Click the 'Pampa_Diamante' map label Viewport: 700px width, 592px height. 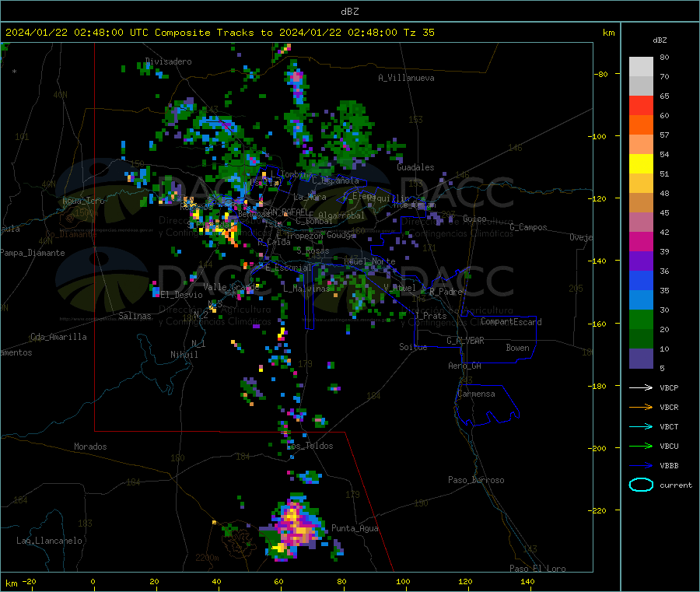click(x=32, y=253)
